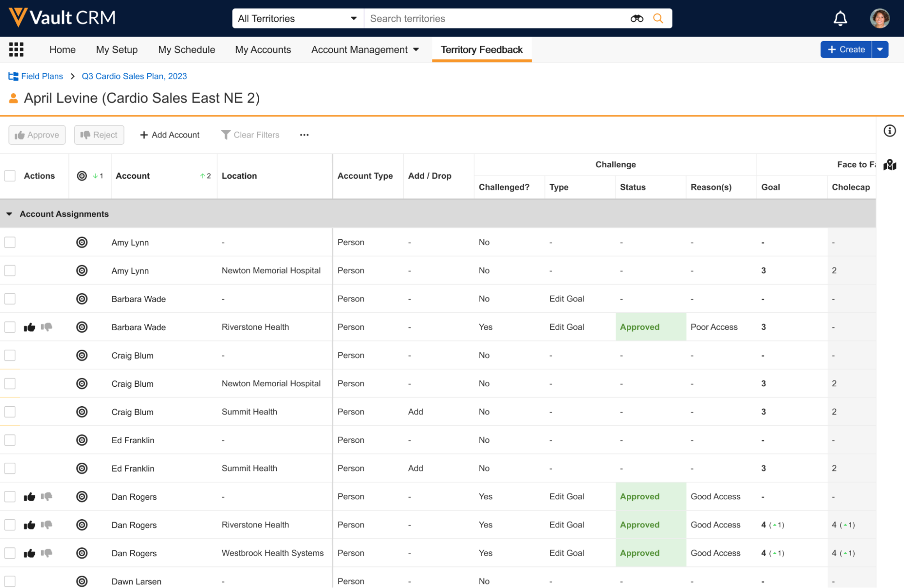Expand the Create button dropdown arrow

[880, 49]
